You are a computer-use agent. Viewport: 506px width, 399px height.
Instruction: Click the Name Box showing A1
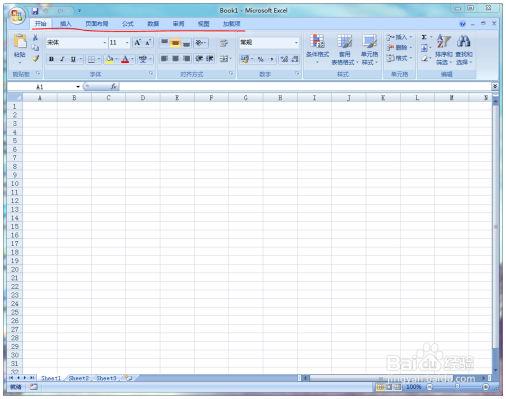pyautogui.click(x=43, y=87)
